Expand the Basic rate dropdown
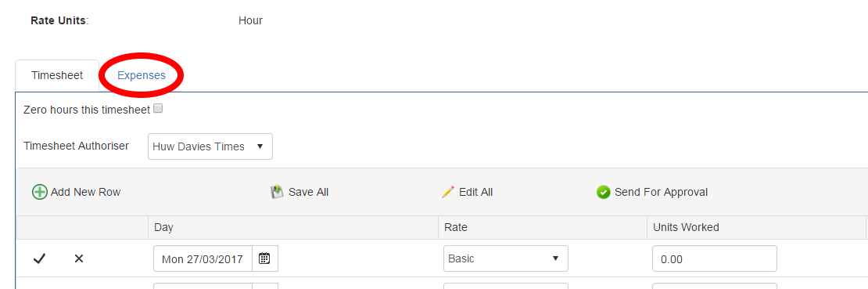868x289 pixels. [x=506, y=258]
